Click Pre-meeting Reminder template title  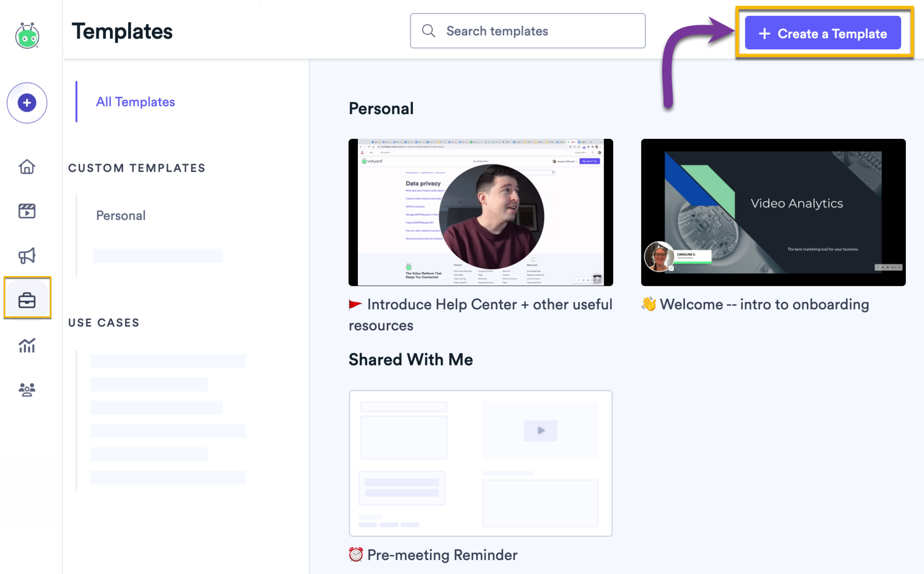[x=442, y=555]
